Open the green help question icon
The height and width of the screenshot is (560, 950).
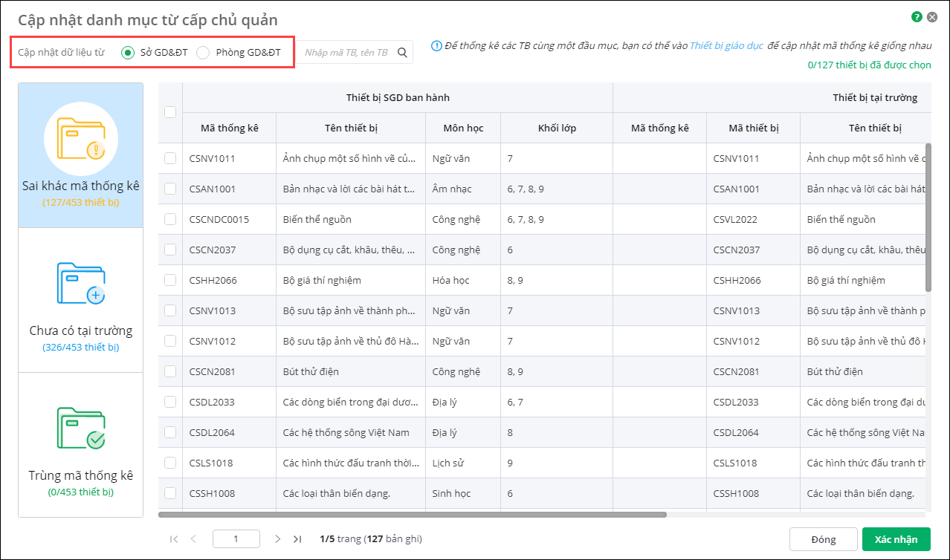point(917,16)
